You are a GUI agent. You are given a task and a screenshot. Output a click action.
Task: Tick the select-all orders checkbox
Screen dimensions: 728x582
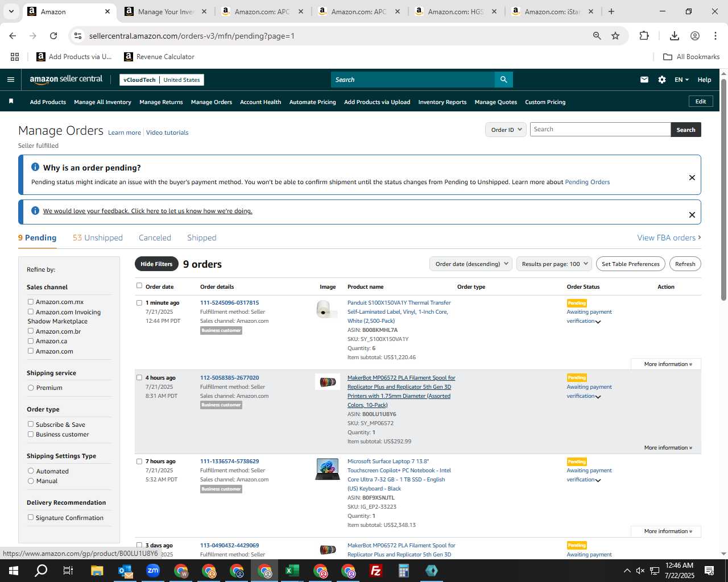(139, 286)
